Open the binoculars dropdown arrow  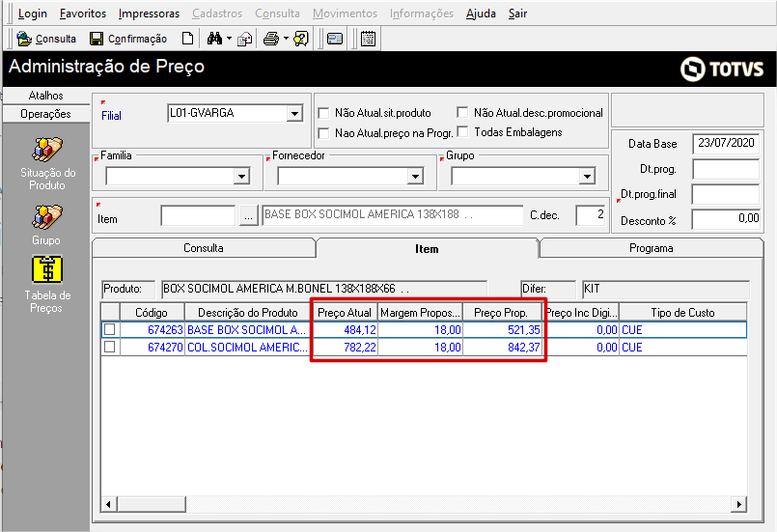(229, 39)
